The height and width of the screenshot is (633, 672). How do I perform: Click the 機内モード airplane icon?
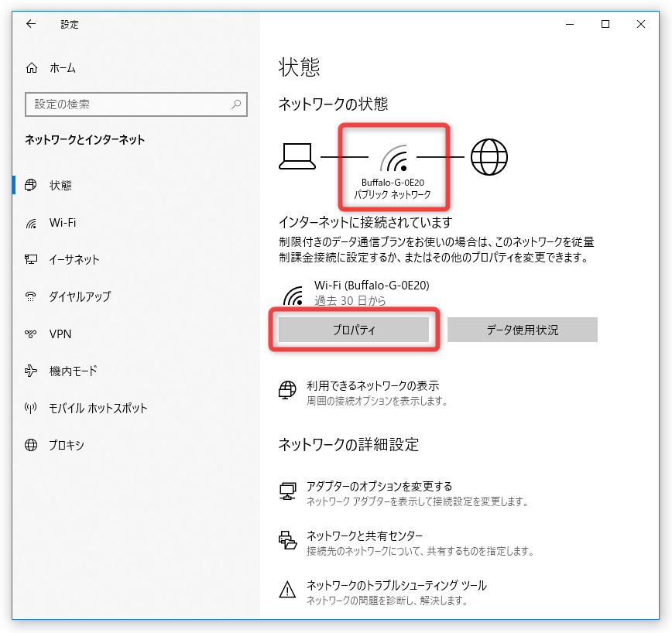tap(31, 371)
